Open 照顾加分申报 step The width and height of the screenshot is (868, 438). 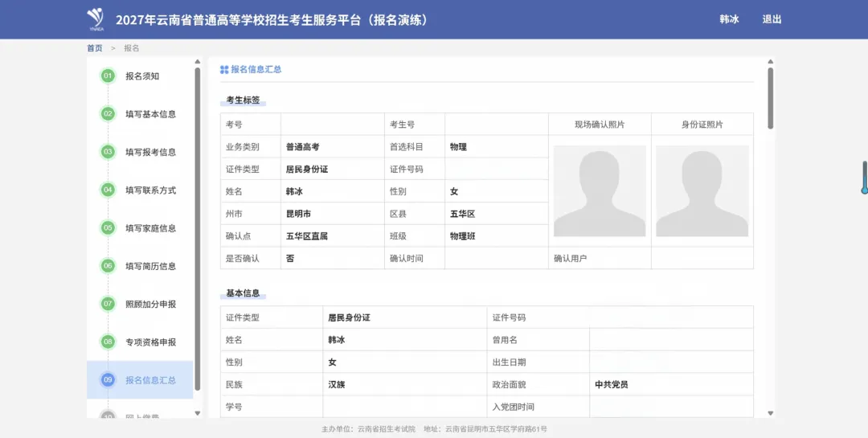pos(150,304)
